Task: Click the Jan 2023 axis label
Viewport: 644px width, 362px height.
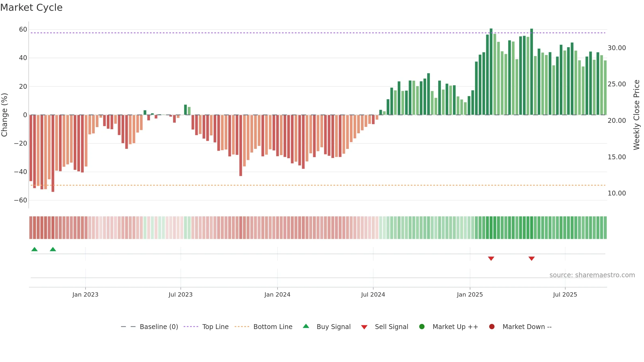Action: [85, 294]
